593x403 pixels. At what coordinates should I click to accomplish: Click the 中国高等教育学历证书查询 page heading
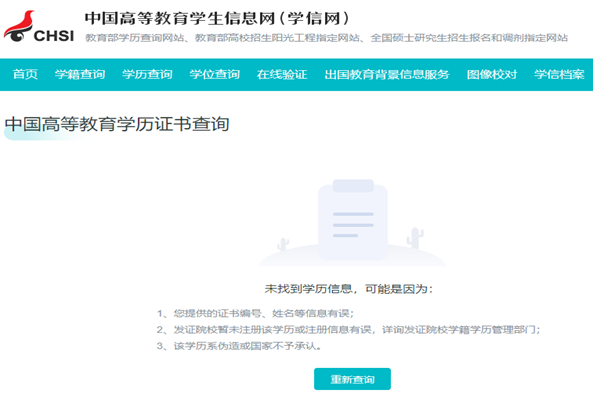pyautogui.click(x=117, y=124)
